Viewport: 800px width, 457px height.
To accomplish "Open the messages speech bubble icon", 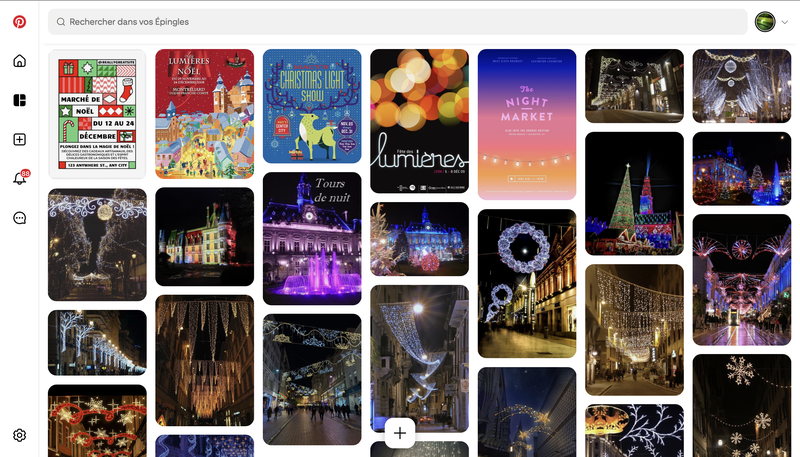I will (19, 218).
